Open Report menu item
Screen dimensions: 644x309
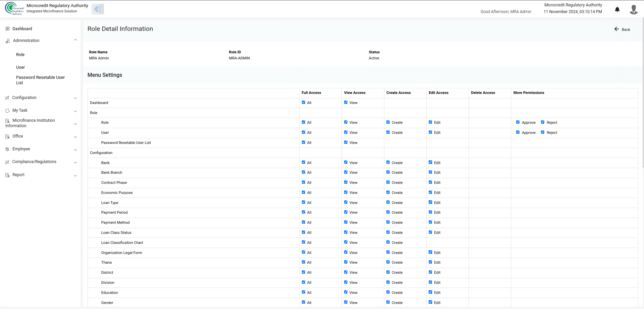(18, 175)
